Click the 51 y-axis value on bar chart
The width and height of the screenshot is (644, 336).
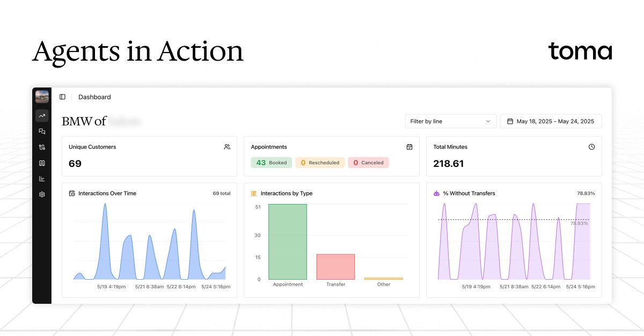click(x=258, y=207)
